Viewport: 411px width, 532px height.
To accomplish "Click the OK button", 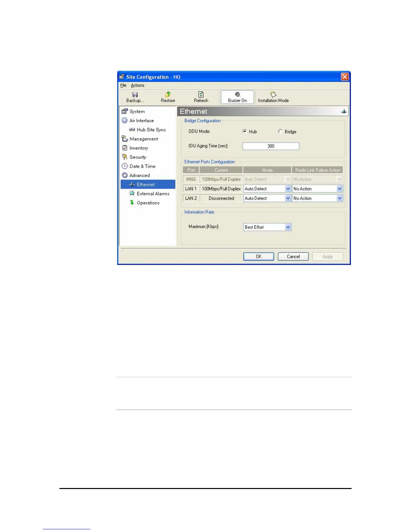I will (259, 257).
